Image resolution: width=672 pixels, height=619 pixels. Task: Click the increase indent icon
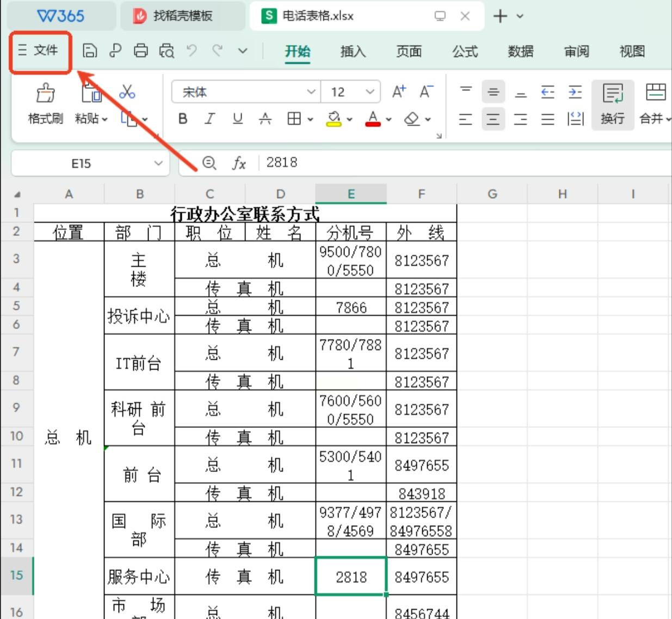click(x=575, y=91)
